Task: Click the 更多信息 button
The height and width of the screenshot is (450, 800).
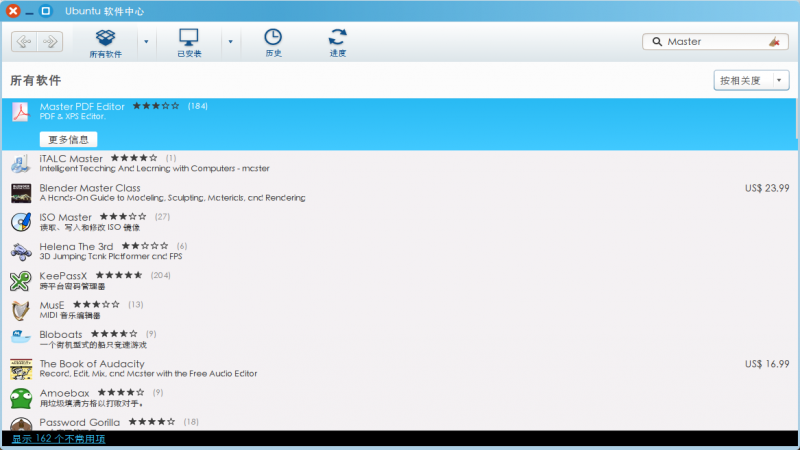Action: [68, 139]
